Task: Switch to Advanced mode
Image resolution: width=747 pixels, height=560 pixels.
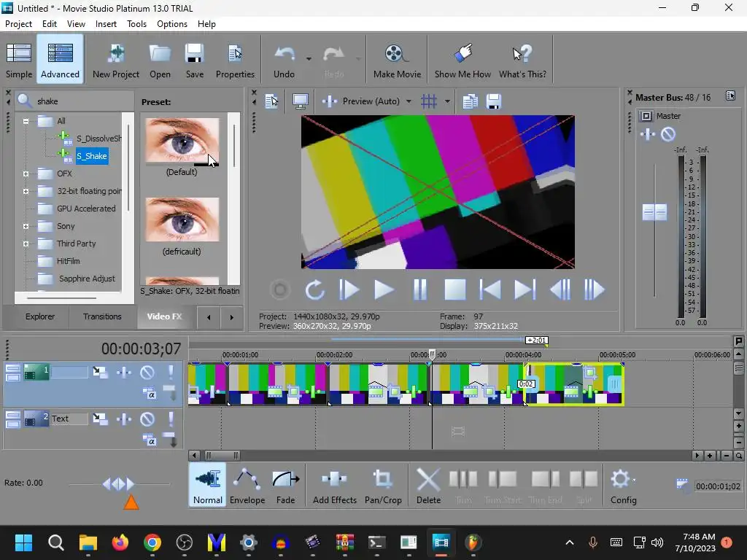Action: tap(60, 60)
